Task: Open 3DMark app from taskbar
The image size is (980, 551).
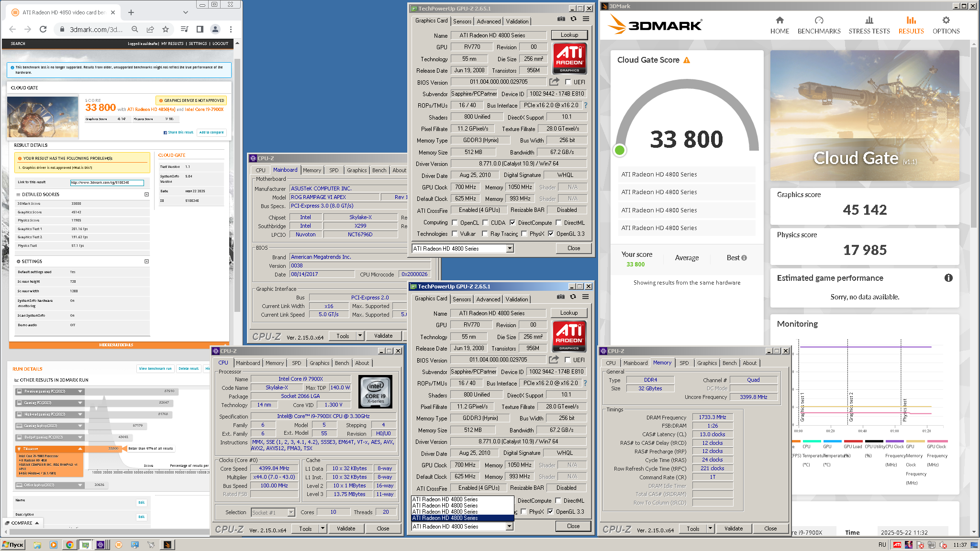Action: [167, 545]
